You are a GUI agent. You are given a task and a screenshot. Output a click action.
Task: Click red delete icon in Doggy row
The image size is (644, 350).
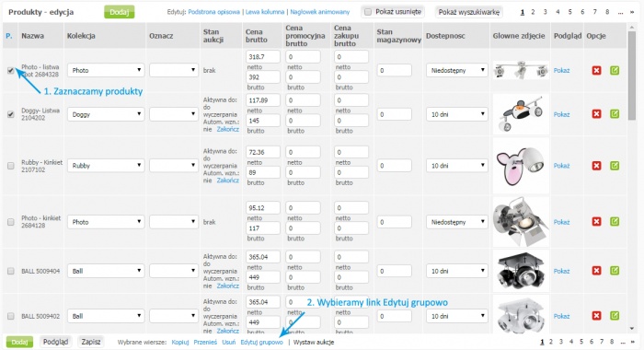coord(596,114)
